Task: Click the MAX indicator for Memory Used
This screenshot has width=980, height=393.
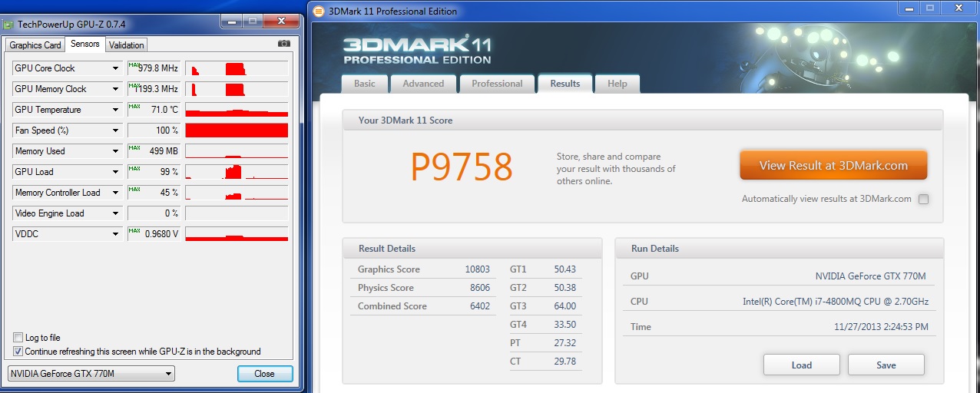Action: [x=134, y=147]
